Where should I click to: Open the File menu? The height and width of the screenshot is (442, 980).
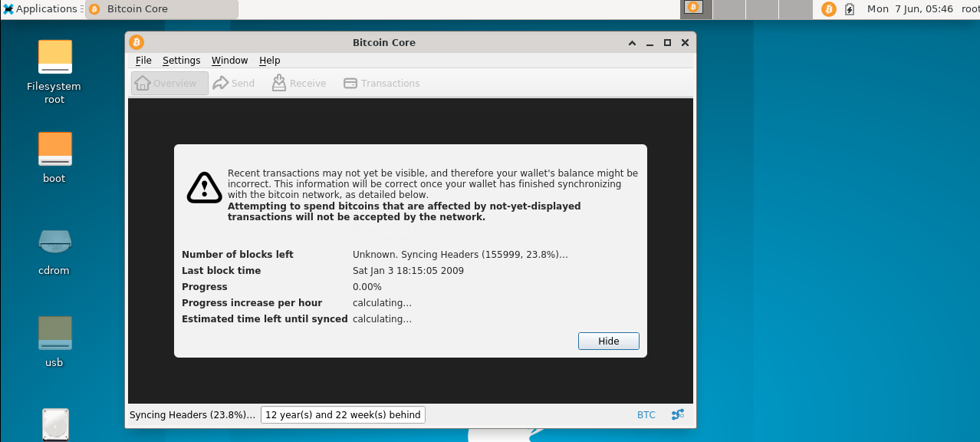[143, 61]
